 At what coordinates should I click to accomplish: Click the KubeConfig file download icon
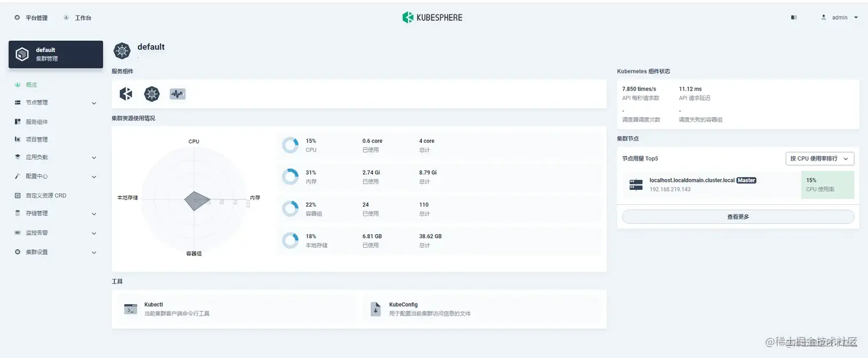coord(375,309)
